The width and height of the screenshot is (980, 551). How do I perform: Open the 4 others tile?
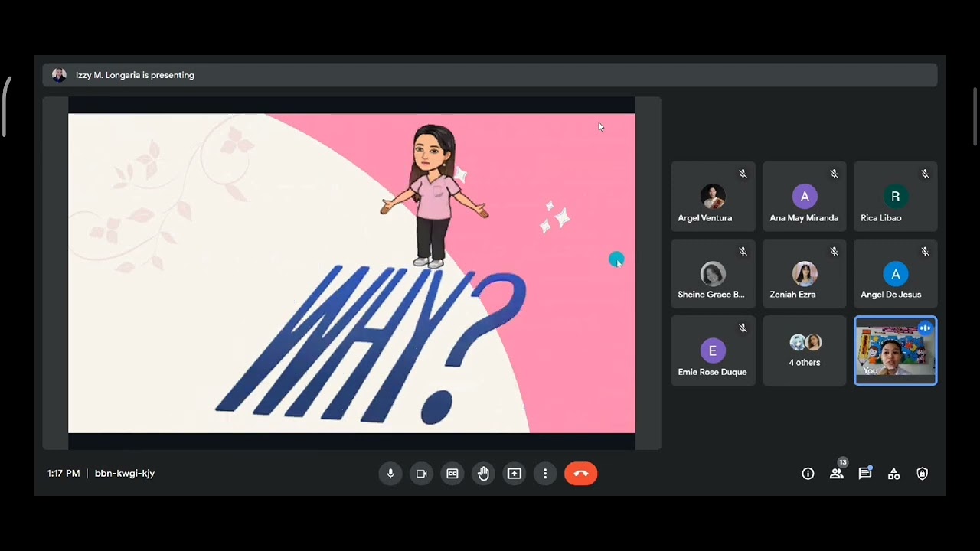(804, 350)
